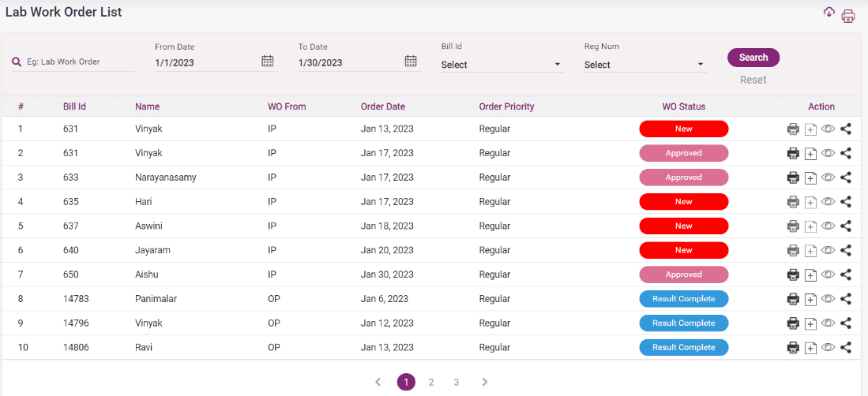Click Result Complete status for Ravi

tap(683, 347)
